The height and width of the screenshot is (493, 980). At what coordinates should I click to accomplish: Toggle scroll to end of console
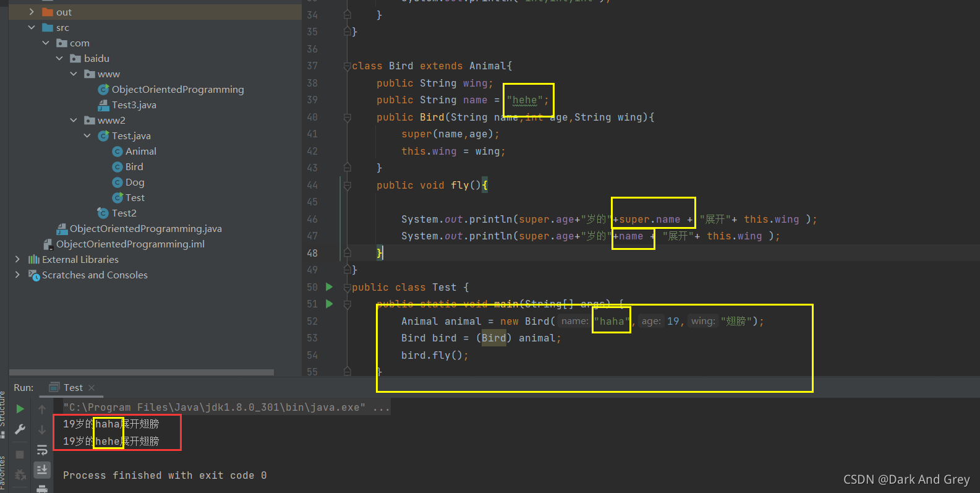click(42, 469)
